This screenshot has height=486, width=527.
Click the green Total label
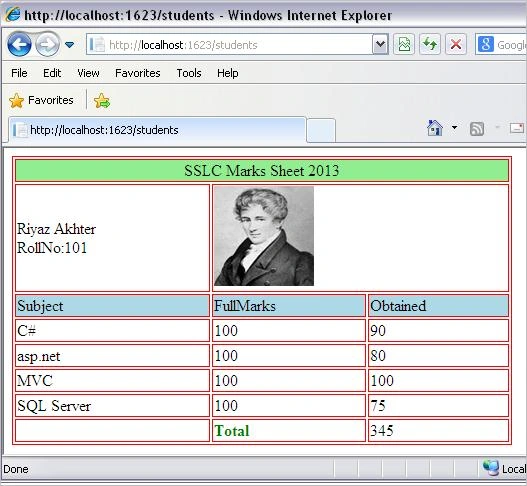coord(232,431)
